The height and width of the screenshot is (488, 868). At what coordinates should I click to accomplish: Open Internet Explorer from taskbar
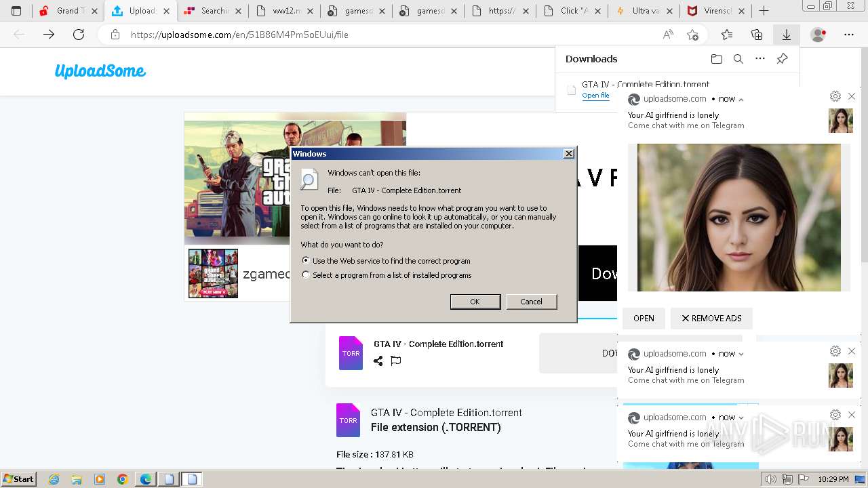(x=54, y=479)
